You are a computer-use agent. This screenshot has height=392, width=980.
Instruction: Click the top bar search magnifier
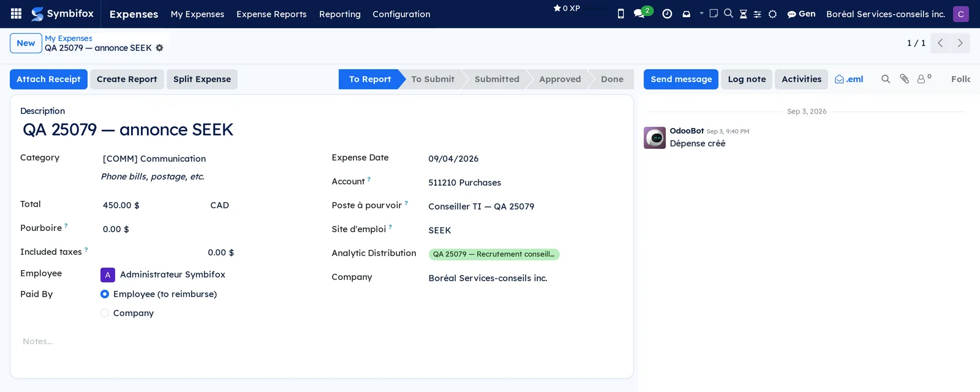coord(728,13)
